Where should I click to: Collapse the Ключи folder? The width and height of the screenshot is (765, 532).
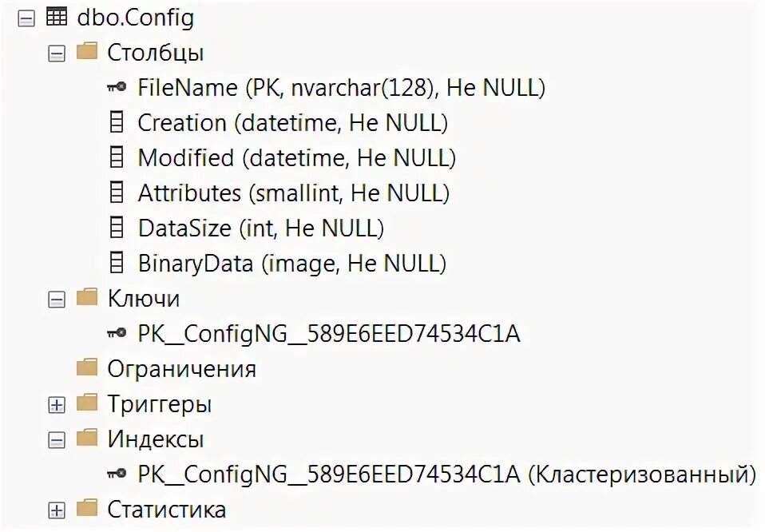tap(56, 300)
